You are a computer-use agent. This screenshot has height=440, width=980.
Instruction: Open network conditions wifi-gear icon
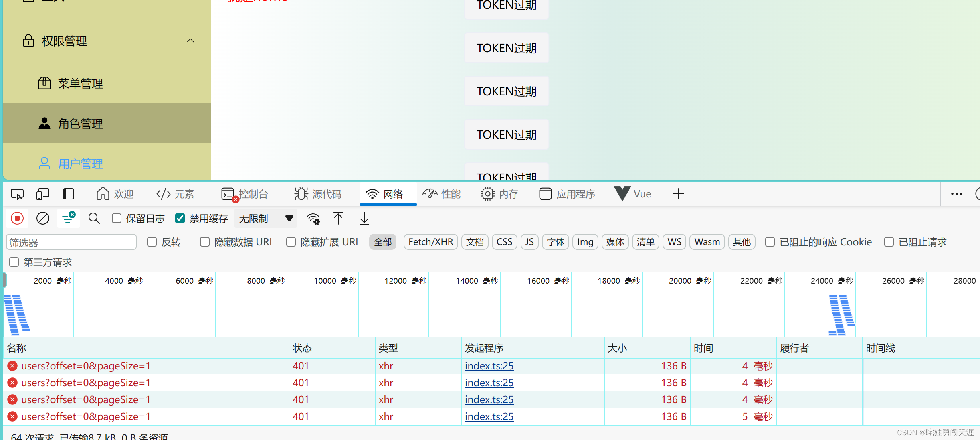click(313, 219)
